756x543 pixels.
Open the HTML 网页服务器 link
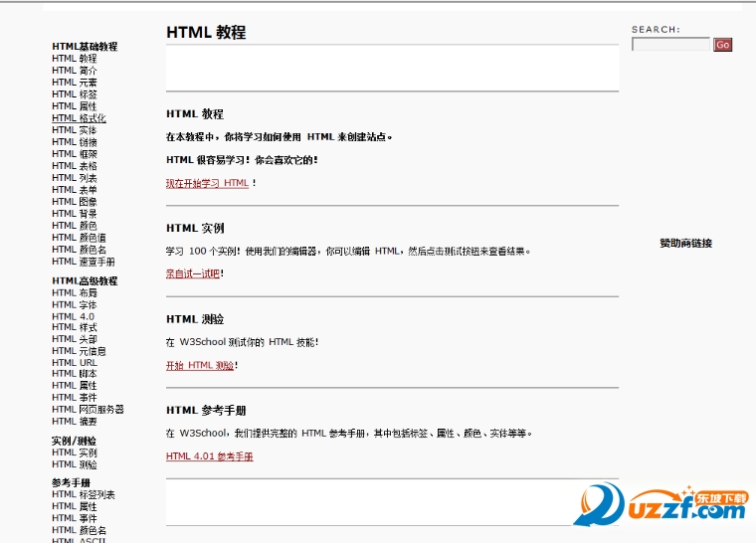point(88,410)
